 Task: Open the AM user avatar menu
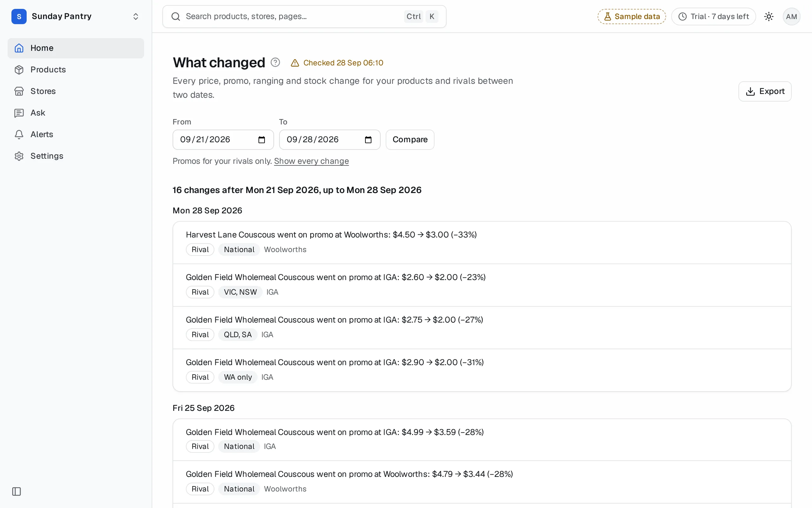coord(791,17)
